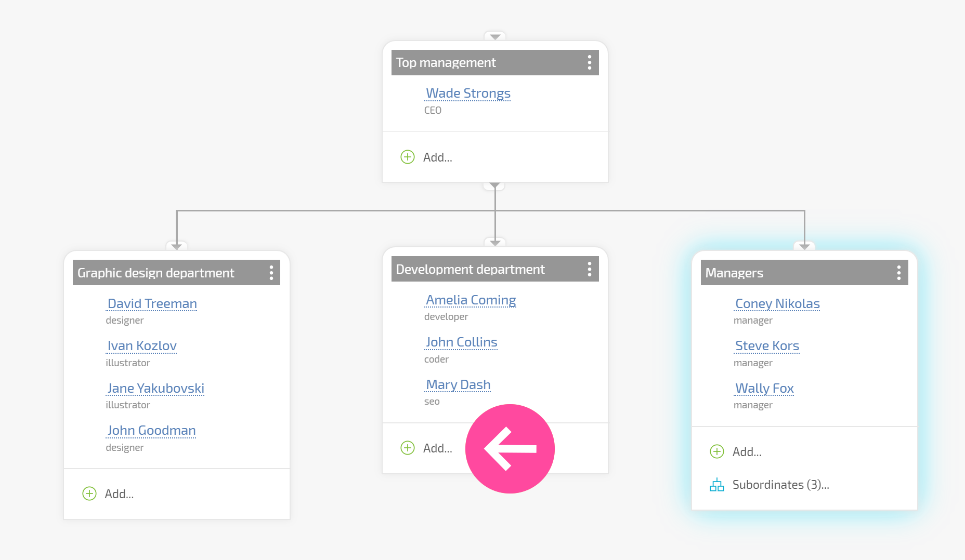Viewport: 965px width, 560px height.
Task: Collapse children under Top management
Action: click(x=494, y=186)
